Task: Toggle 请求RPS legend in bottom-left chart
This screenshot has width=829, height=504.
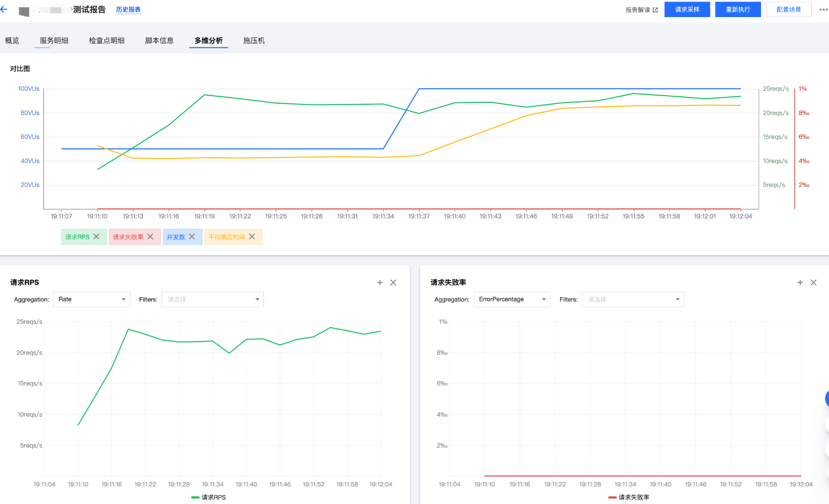Action: 209,497
